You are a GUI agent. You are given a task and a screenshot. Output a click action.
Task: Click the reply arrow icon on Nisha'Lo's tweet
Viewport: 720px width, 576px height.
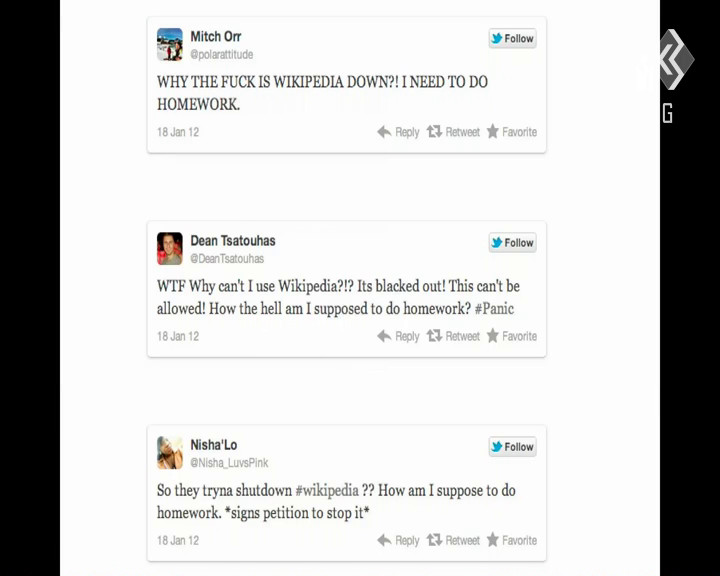[384, 540]
